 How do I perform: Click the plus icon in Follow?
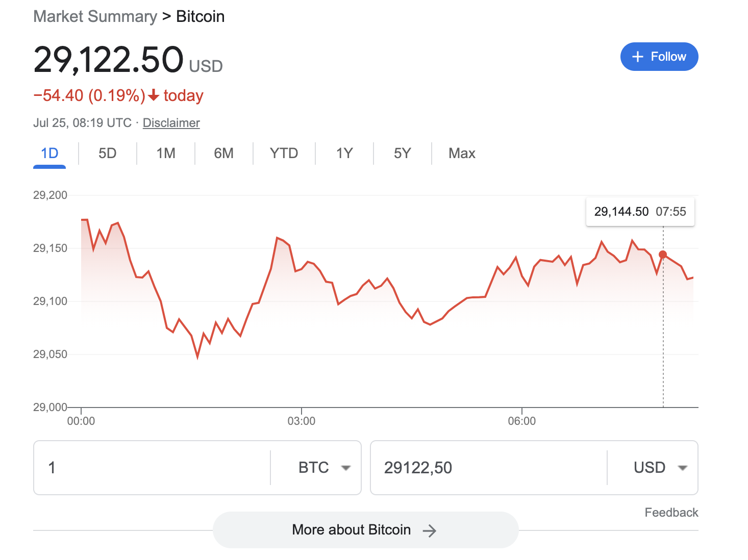[x=637, y=57]
